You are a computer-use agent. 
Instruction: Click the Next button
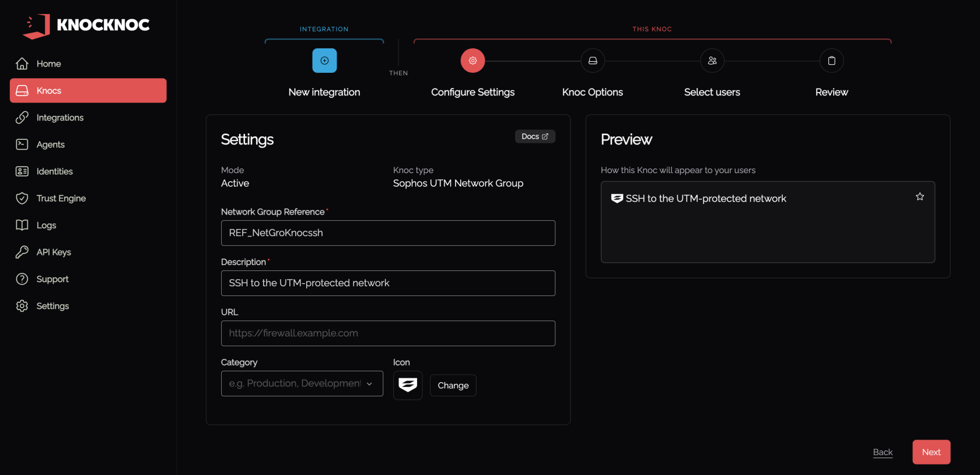click(x=932, y=452)
